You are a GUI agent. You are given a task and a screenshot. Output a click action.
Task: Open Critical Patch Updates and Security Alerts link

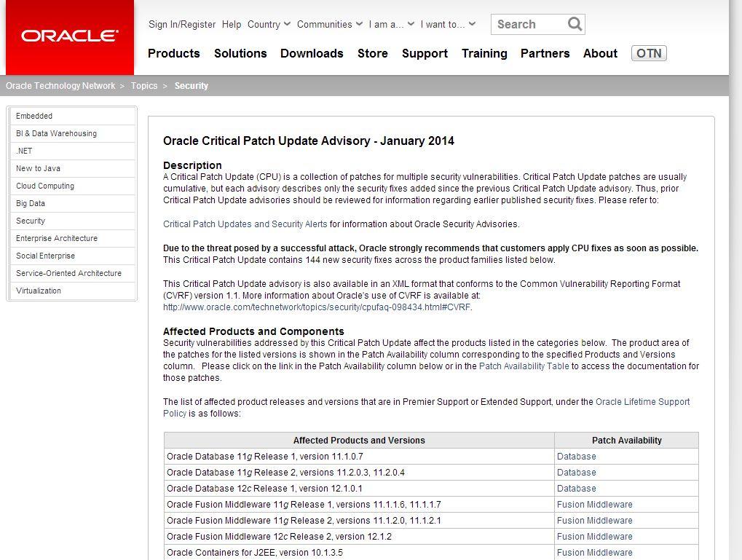245,224
